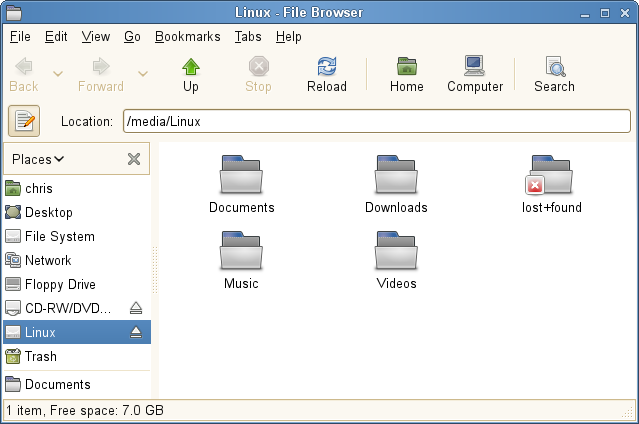Select Trash in the Places sidebar
This screenshot has height=424, width=639.
point(77,356)
